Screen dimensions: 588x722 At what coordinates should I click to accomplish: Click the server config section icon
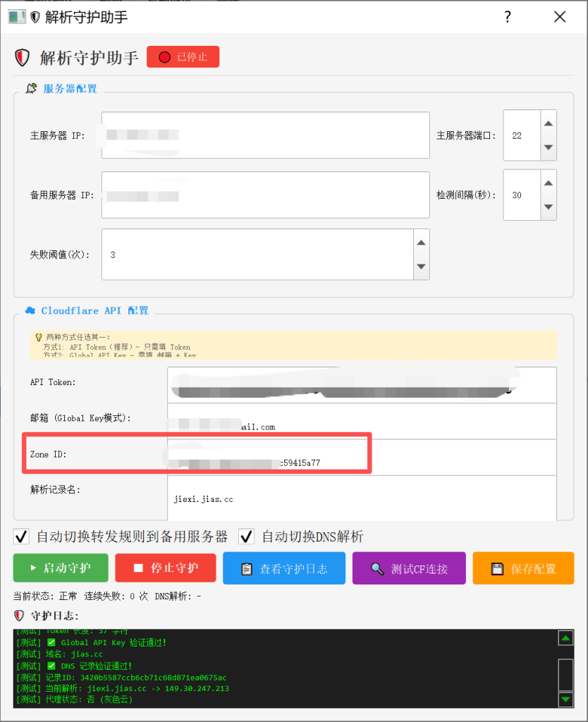pyautogui.click(x=31, y=88)
